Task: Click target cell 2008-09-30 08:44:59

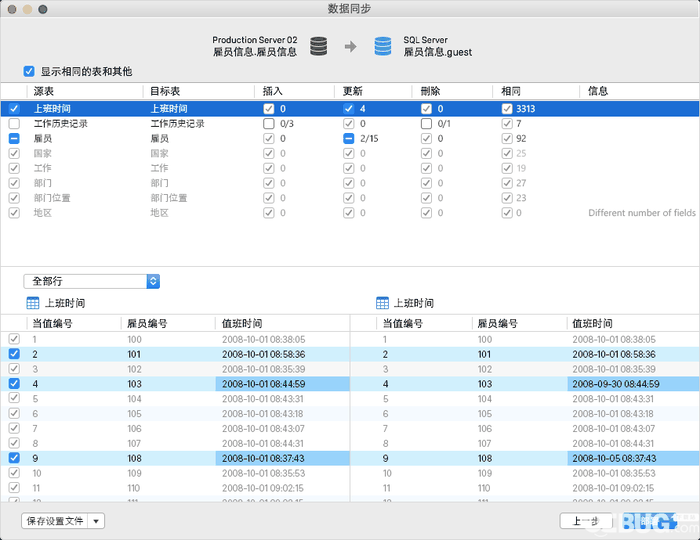Action: coord(633,384)
